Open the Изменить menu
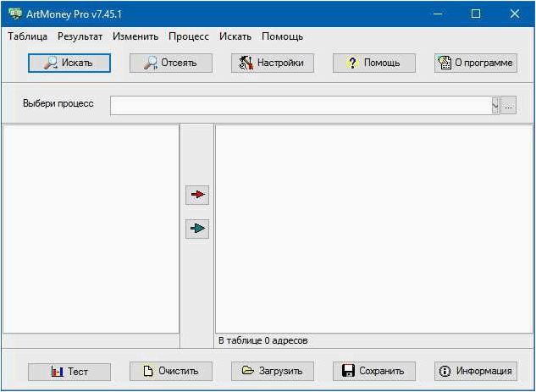Viewport: 536px width, 392px height. click(135, 36)
